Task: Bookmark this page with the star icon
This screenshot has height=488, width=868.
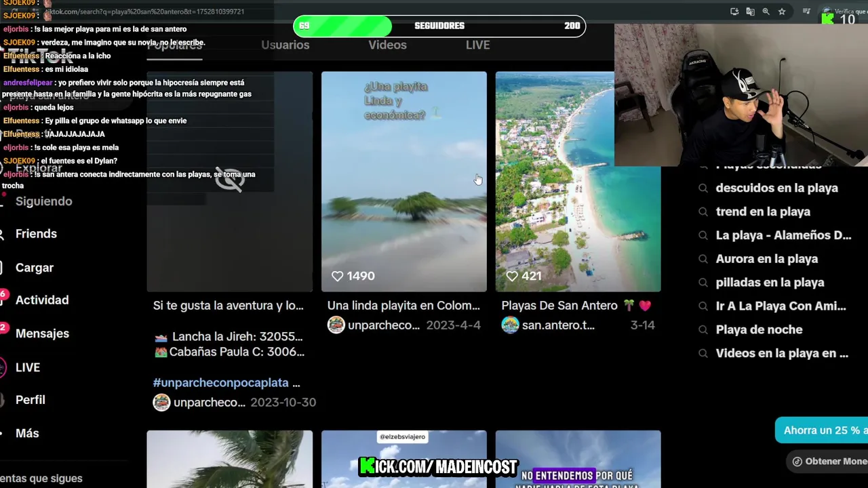Action: [782, 12]
